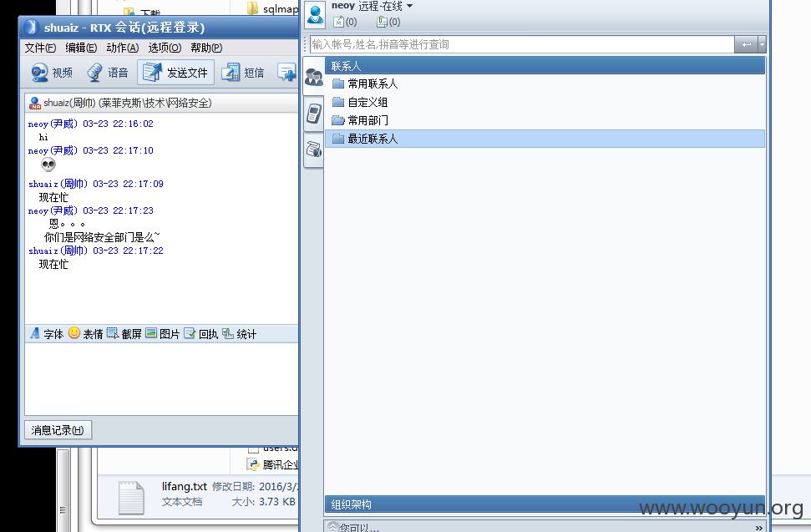Take a screenshot with 截屏
Image resolution: width=811 pixels, height=532 pixels.
click(124, 334)
